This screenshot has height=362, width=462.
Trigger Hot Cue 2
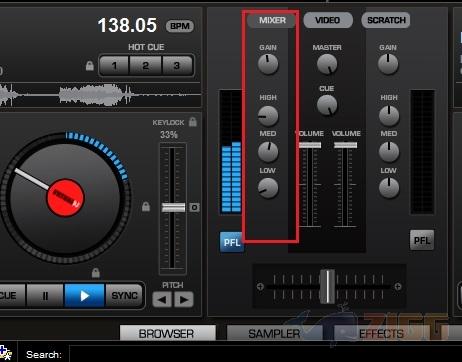pos(146,66)
